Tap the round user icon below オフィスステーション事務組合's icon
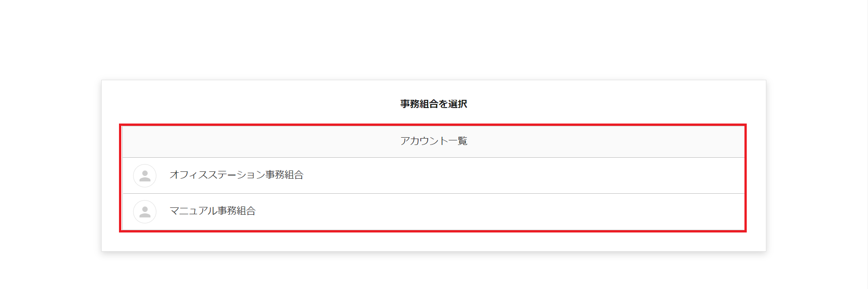The width and height of the screenshot is (868, 289). [x=145, y=212]
